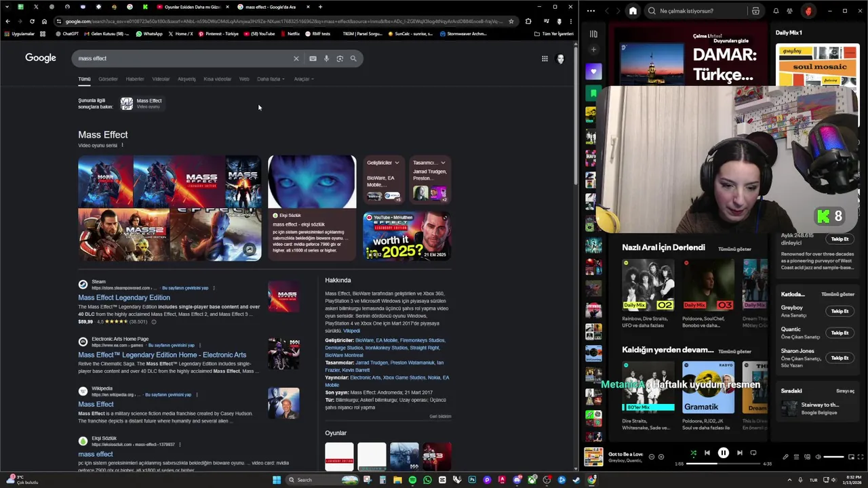Start voice search with microphone icon
The image size is (868, 488).
(326, 58)
